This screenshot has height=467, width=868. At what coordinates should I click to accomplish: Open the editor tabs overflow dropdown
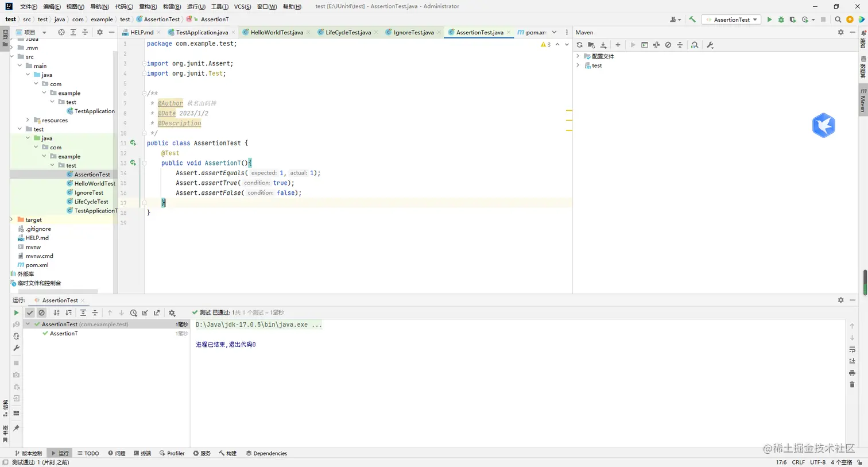pos(554,32)
